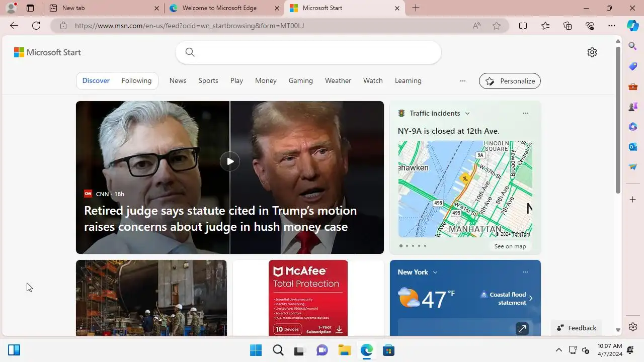Add this page to favorites star
This screenshot has width=644, height=362.
coord(497,26)
